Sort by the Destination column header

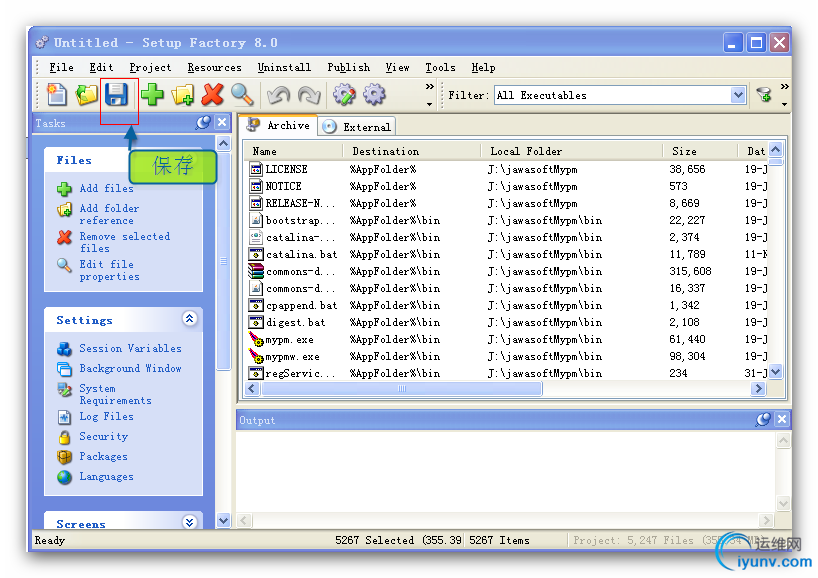[x=412, y=151]
